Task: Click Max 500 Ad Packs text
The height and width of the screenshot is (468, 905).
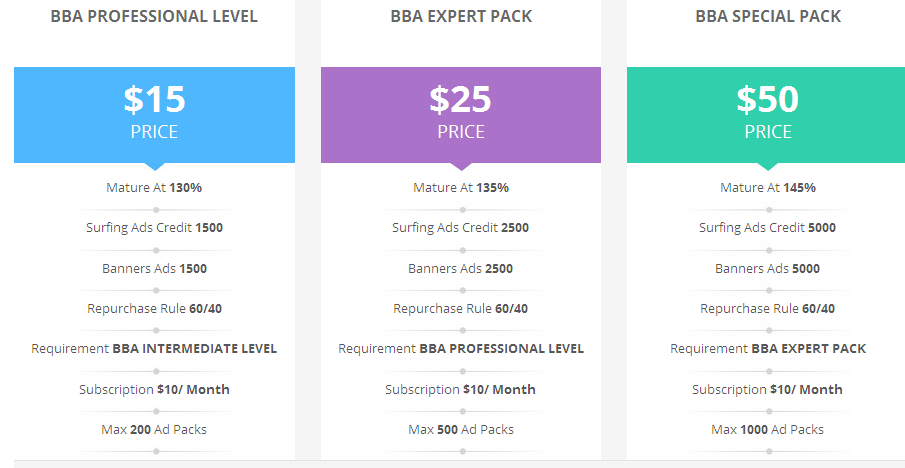Action: pos(461,429)
